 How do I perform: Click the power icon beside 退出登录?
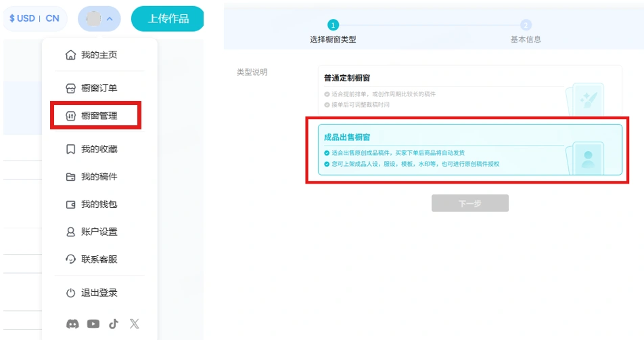pyautogui.click(x=70, y=293)
